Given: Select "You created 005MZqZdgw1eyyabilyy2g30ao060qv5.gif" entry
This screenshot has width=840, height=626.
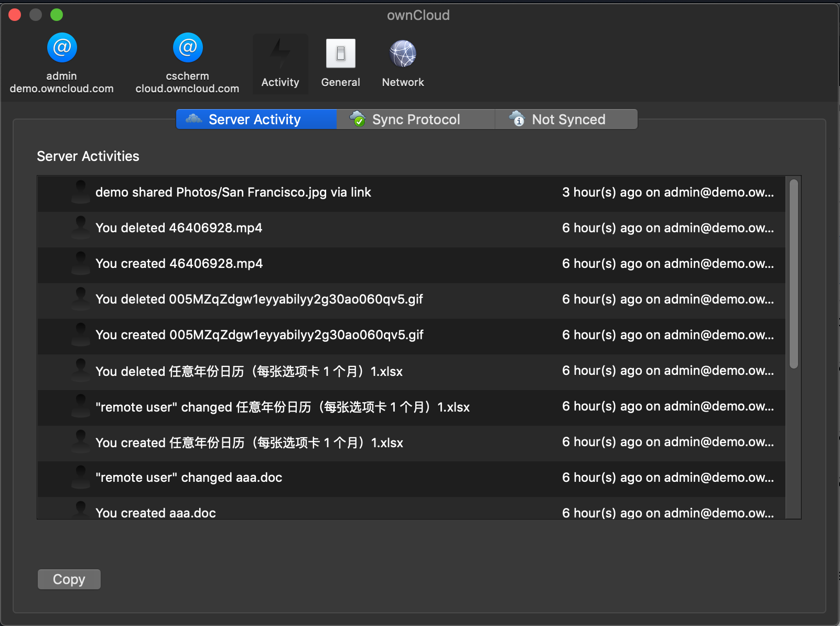Looking at the screenshot, I should tap(260, 335).
